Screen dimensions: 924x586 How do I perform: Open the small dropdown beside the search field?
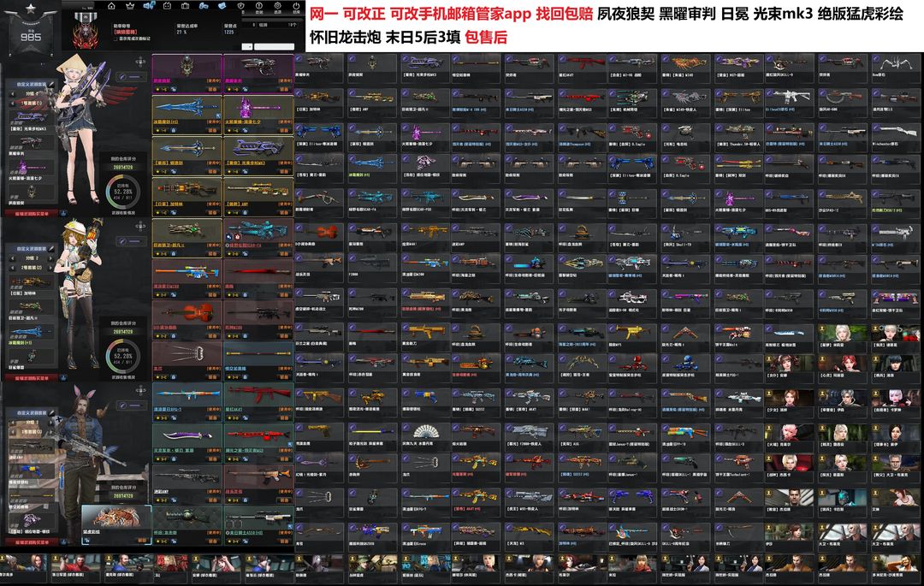pyautogui.click(x=247, y=46)
